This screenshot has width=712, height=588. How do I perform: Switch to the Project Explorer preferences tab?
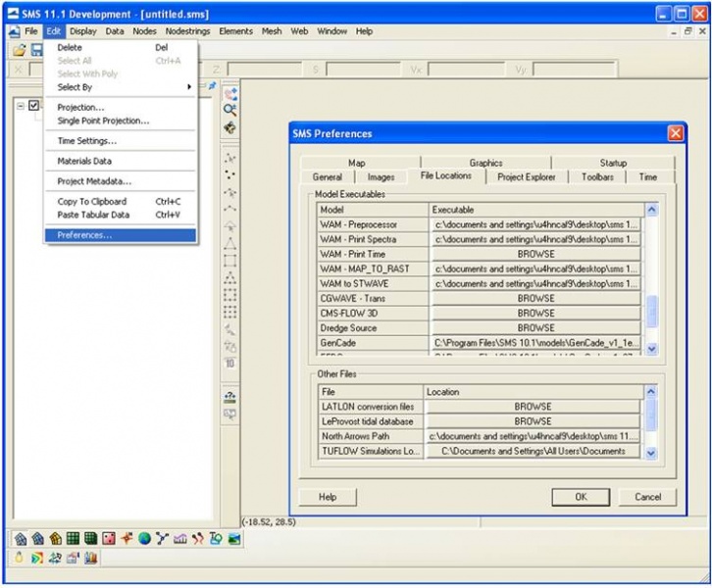(527, 177)
